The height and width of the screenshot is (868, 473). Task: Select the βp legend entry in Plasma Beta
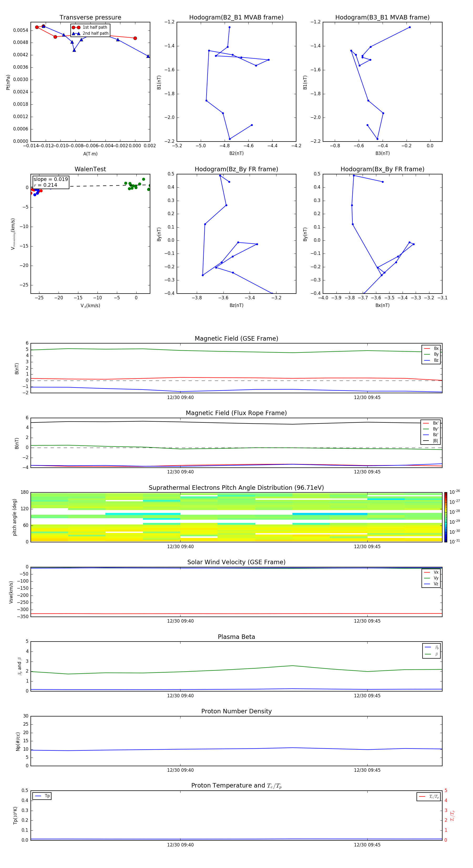pyautogui.click(x=431, y=647)
